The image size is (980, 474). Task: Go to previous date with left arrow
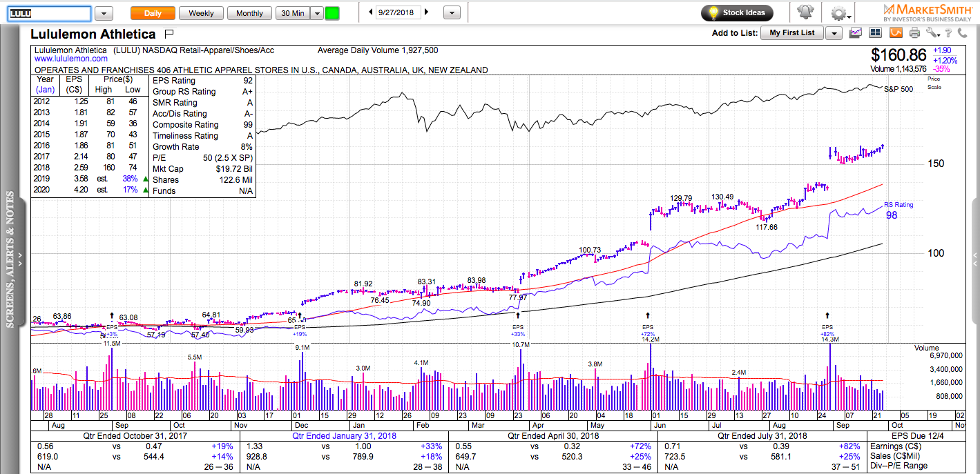(x=371, y=12)
